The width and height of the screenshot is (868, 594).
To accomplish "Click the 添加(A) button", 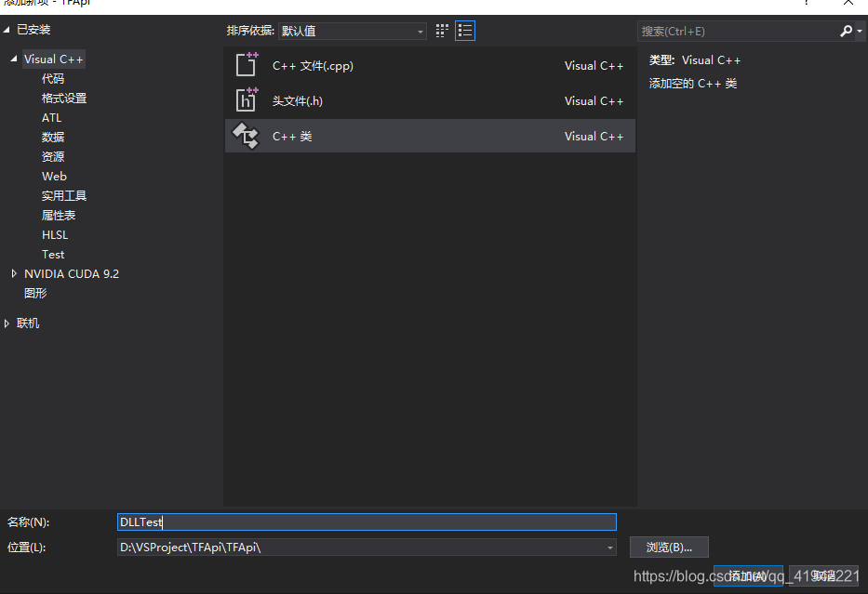I will coord(748,575).
